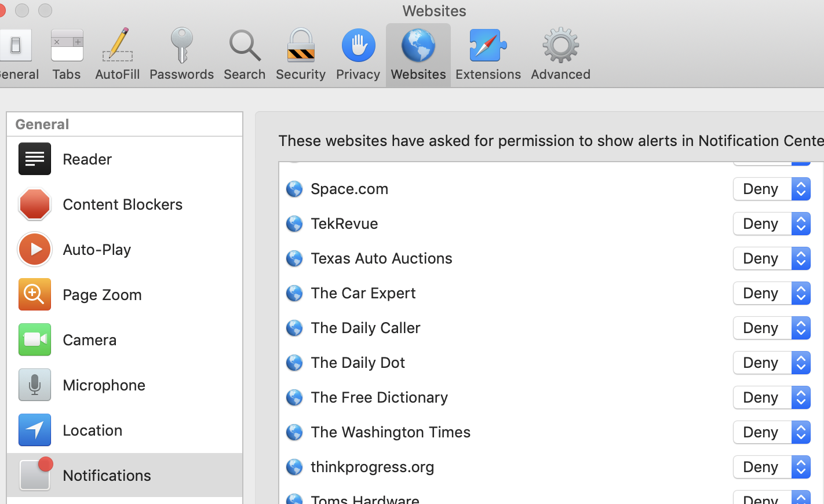The height and width of the screenshot is (504, 824).
Task: Open the Deny dropdown for The Car Expert
Action: 772,293
